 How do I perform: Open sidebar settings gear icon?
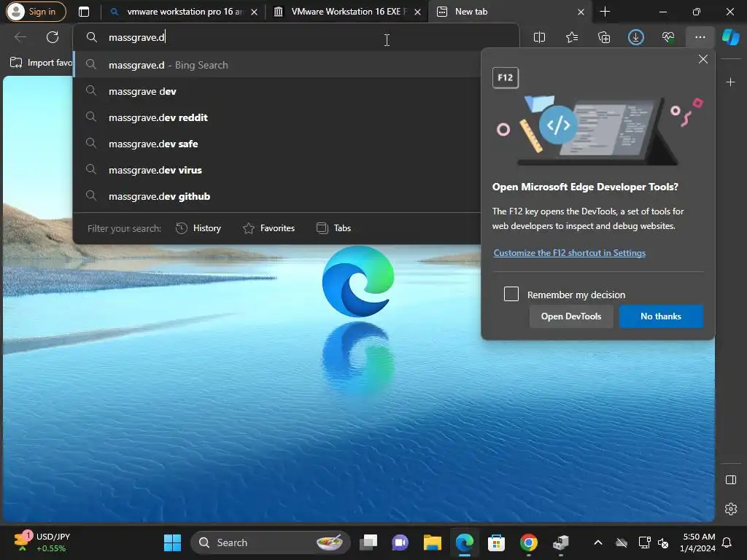(730, 508)
